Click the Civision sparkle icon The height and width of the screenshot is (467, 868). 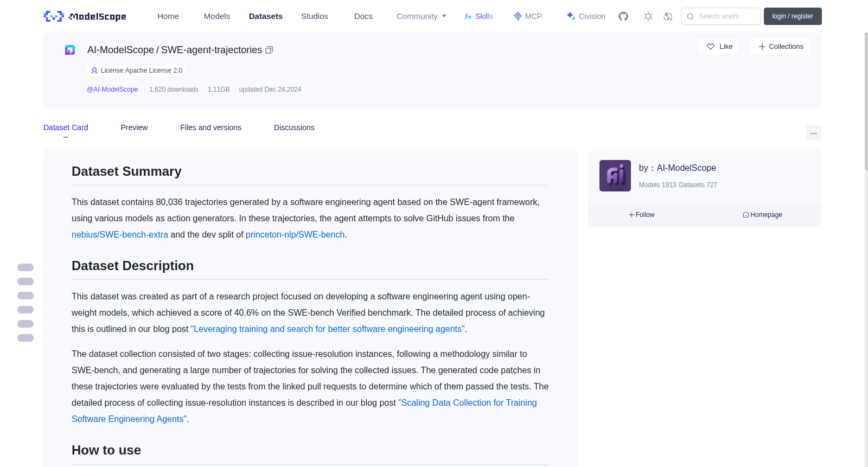571,16
